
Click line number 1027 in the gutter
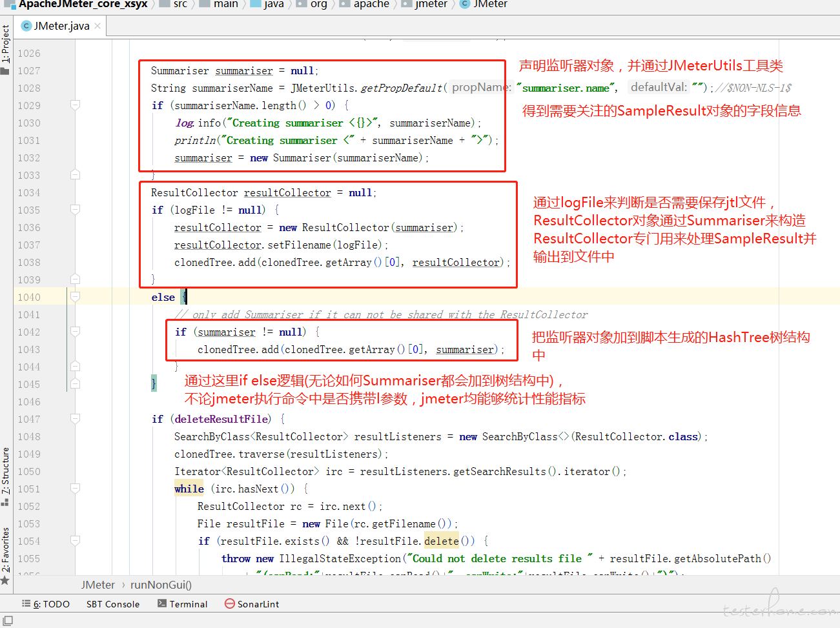tap(29, 70)
